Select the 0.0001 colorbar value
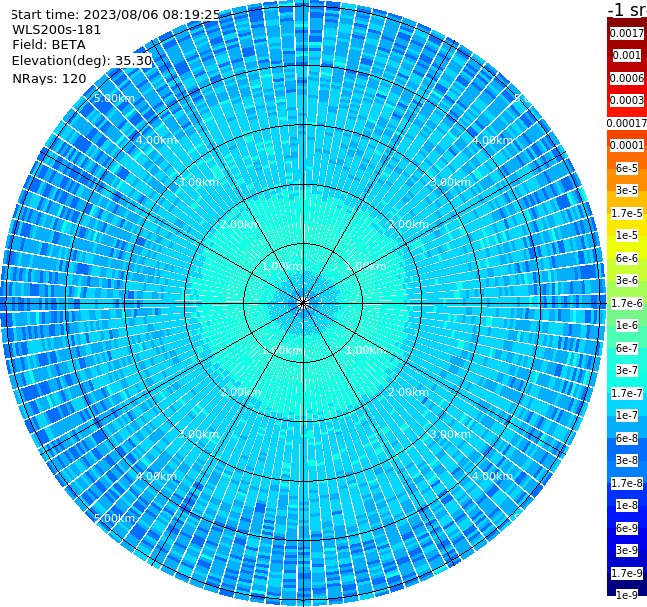Viewport: 647px width, 607px height. point(627,145)
